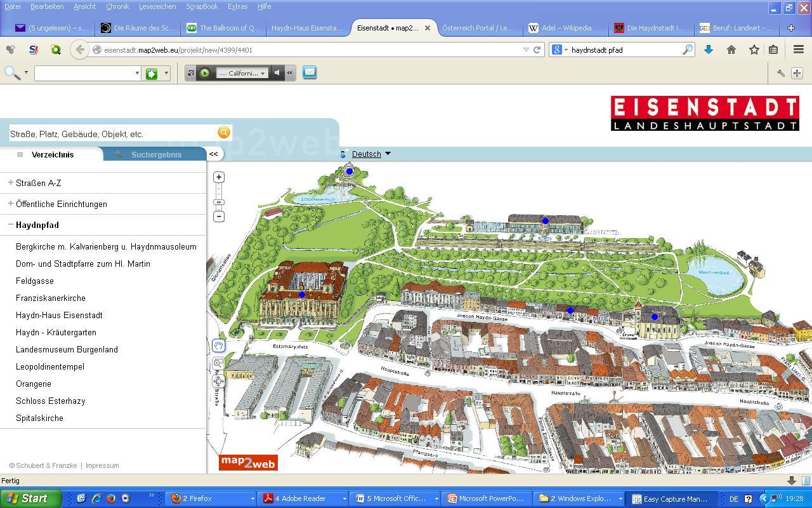Select Bergkirche m. Kalvarienberg u. Haydnmausoleum
Viewport: 812px width, 508px height.
click(x=106, y=246)
